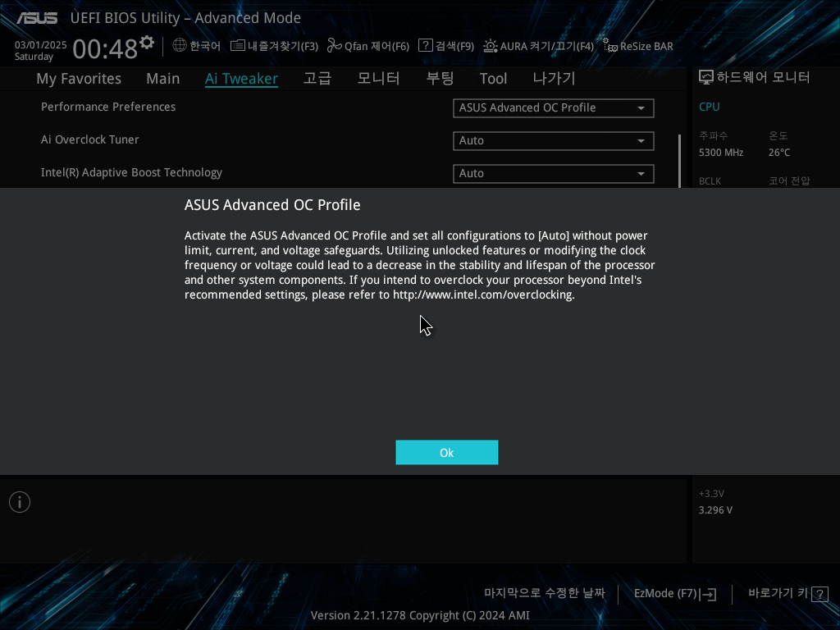Open My Favorites list icon (F3)
This screenshot has width=840, height=630.
coord(237,46)
